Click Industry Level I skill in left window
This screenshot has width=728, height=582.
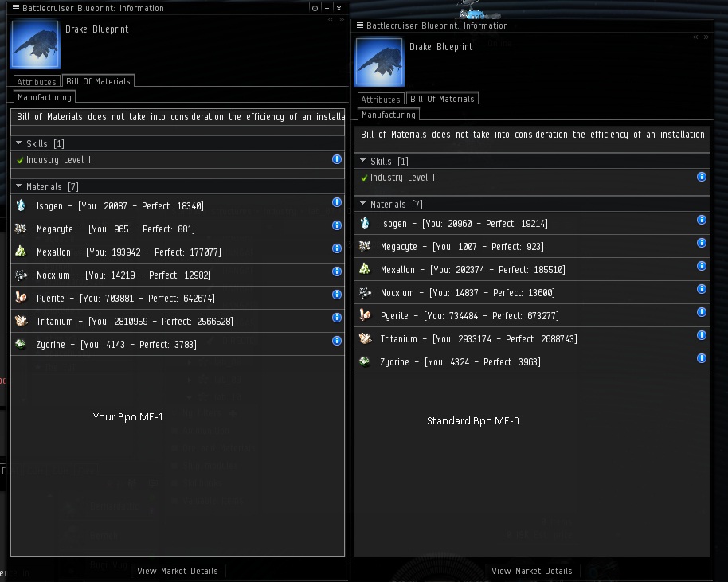click(58, 160)
